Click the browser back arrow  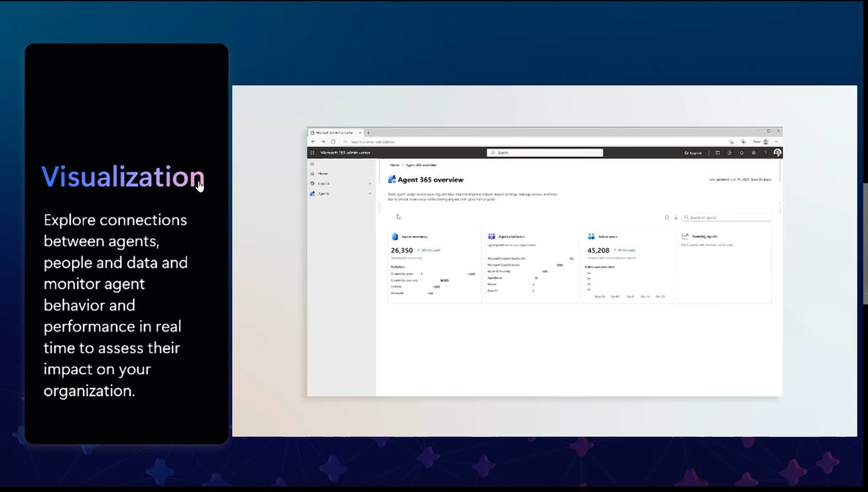click(313, 142)
